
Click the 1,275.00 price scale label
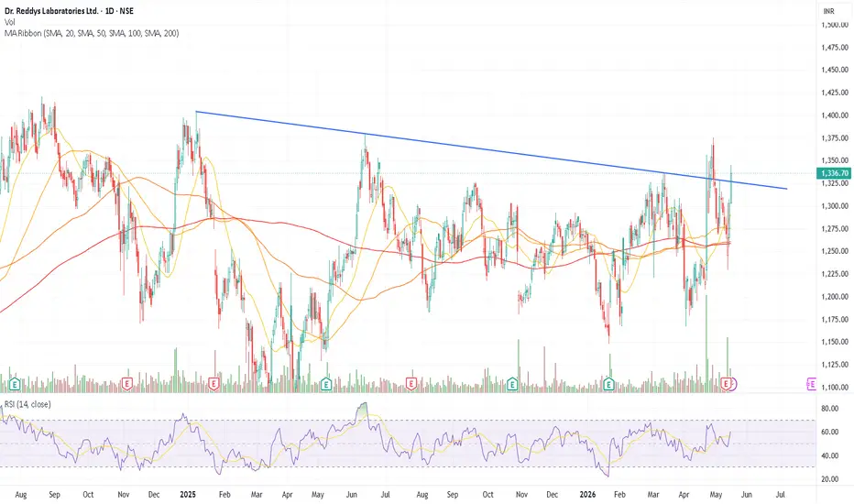pyautogui.click(x=835, y=229)
